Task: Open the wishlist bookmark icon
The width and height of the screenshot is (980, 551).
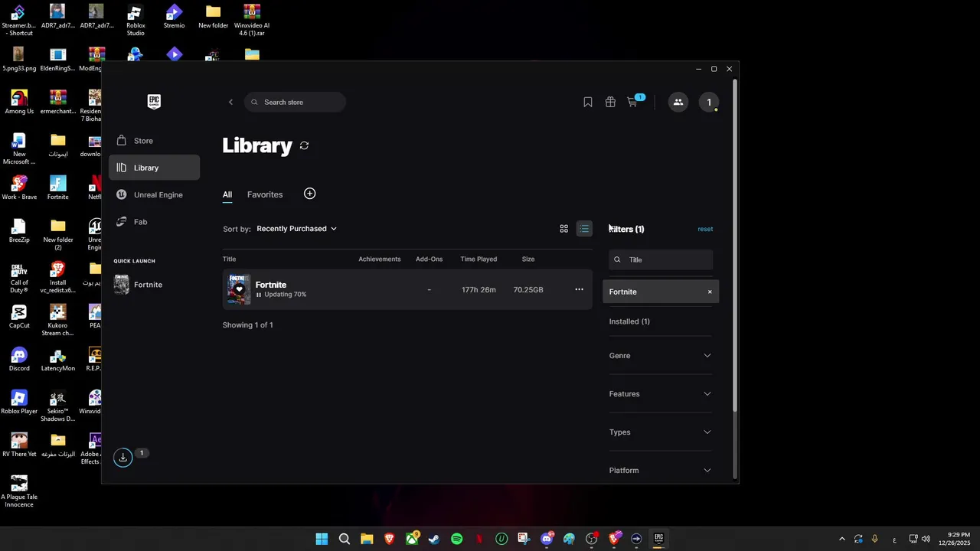Action: (x=588, y=102)
